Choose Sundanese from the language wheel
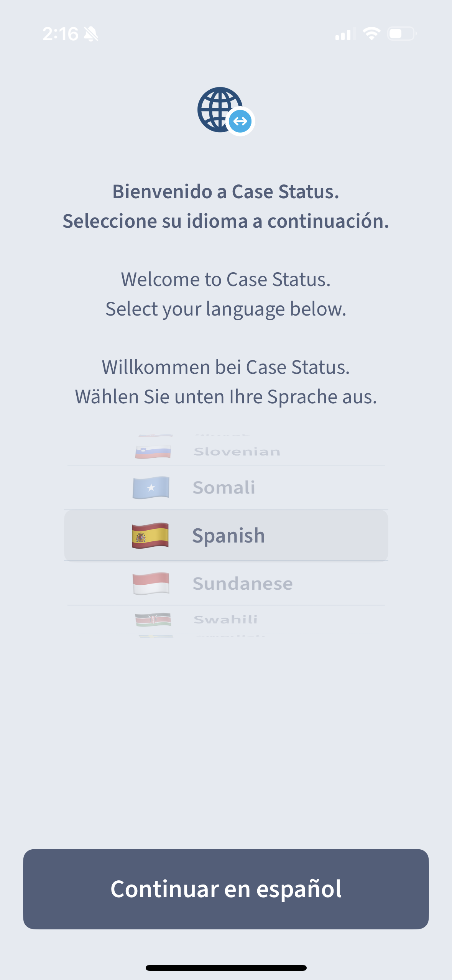The width and height of the screenshot is (452, 980). pyautogui.click(x=242, y=583)
